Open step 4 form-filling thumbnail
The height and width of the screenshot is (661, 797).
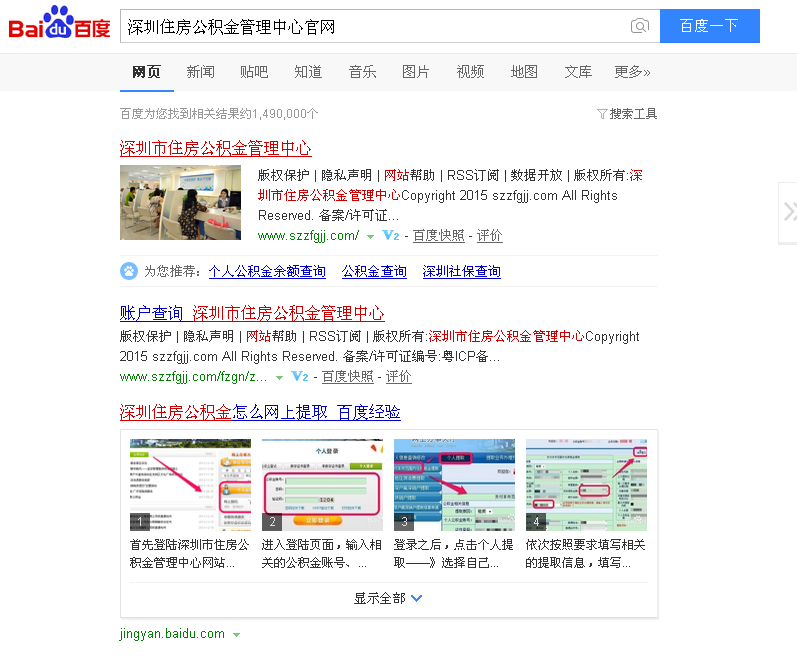tap(586, 485)
